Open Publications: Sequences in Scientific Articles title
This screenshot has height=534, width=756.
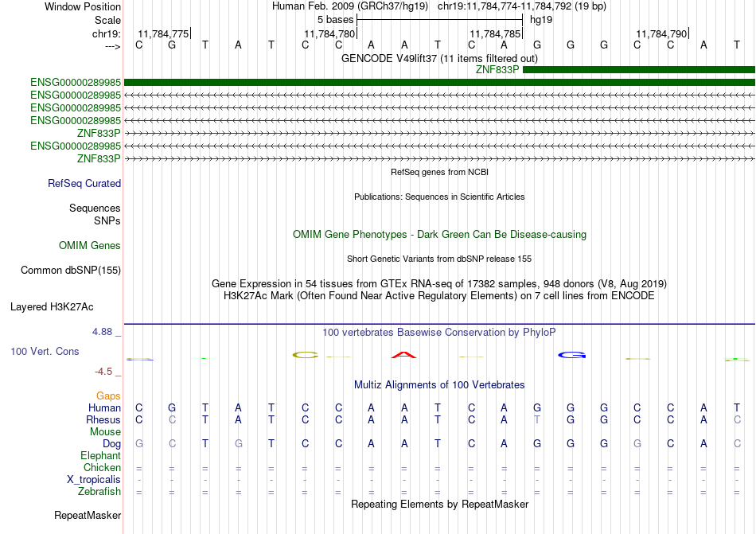click(439, 197)
